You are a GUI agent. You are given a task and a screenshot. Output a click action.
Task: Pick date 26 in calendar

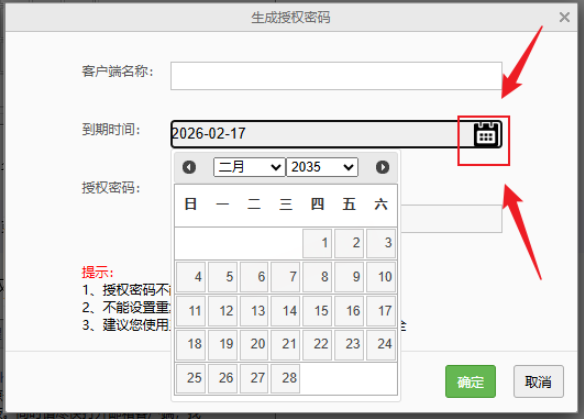223,378
